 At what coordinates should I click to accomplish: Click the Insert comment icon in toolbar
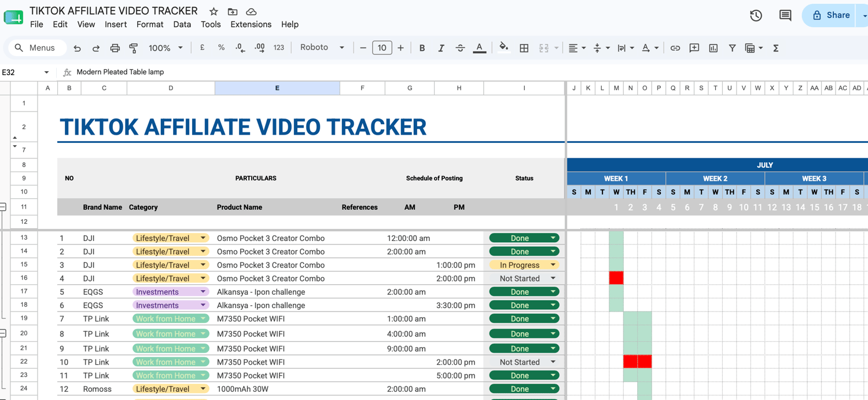pyautogui.click(x=694, y=48)
